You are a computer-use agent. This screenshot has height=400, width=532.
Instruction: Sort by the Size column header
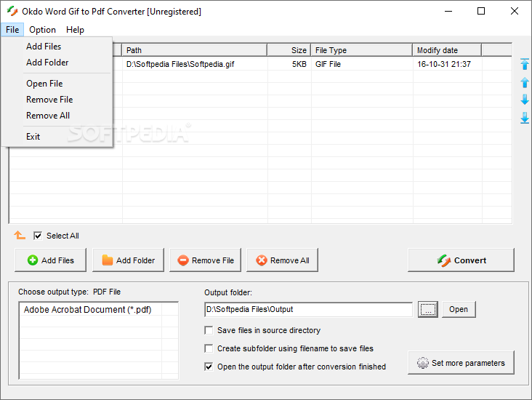289,50
